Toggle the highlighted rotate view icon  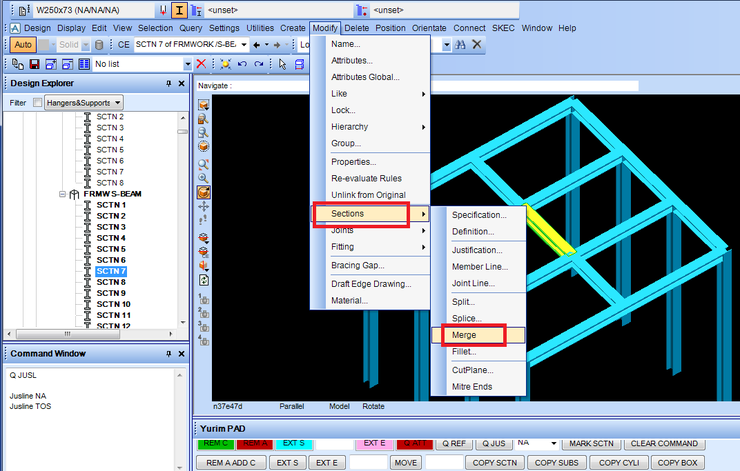tap(203, 192)
